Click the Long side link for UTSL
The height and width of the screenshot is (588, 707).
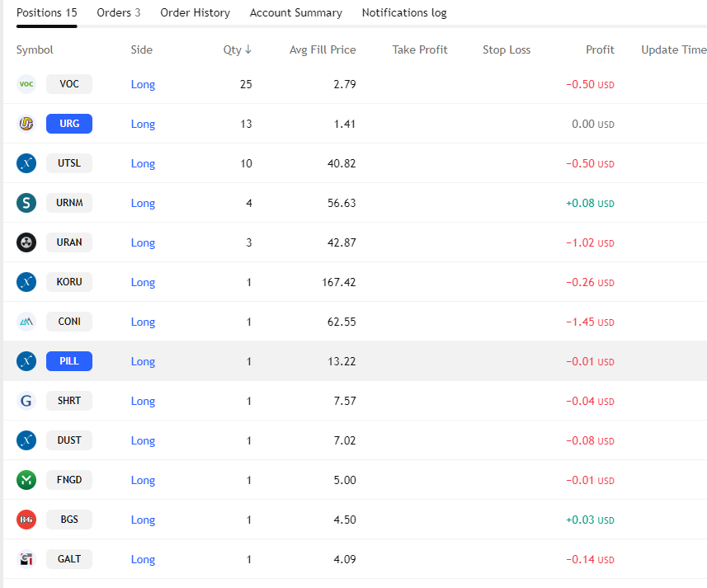143,163
